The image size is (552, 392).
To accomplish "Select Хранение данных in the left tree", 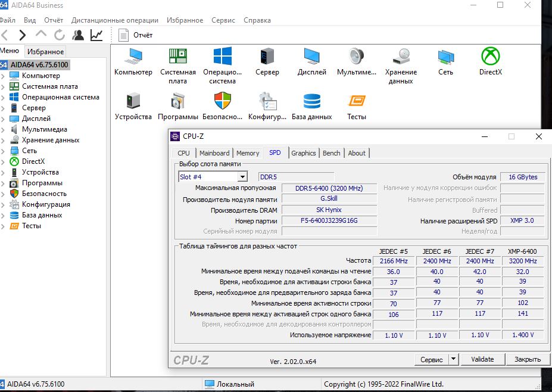I will (51, 140).
